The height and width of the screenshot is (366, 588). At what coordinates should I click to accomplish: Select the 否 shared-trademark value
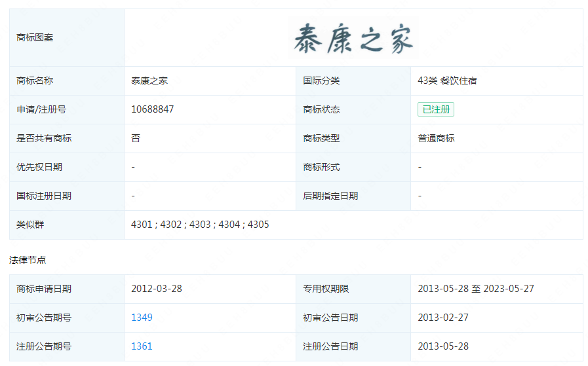click(136, 138)
